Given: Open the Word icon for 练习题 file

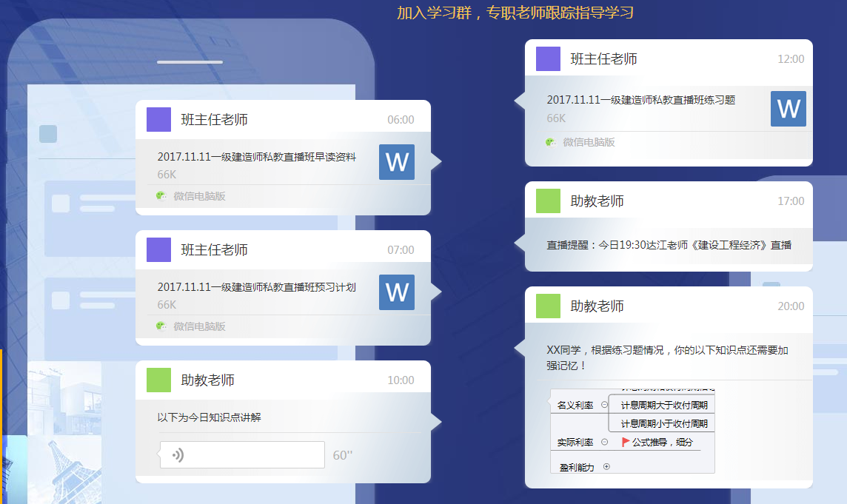Looking at the screenshot, I should (x=788, y=109).
